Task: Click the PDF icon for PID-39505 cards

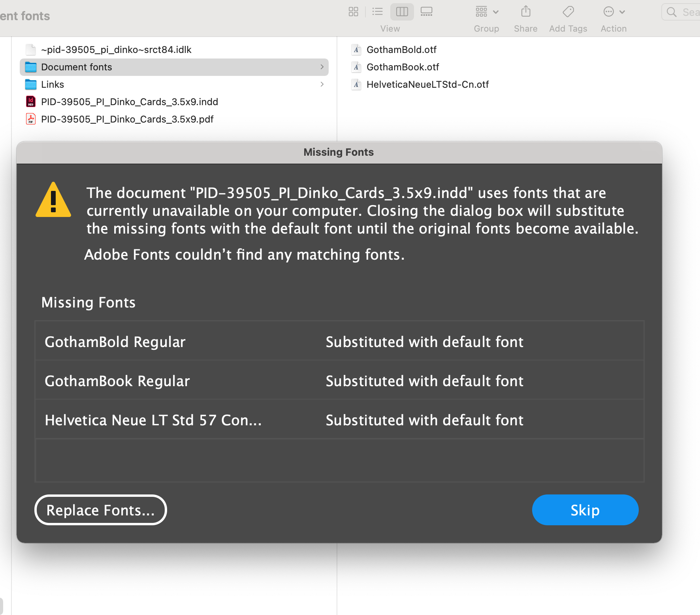Action: tap(30, 119)
